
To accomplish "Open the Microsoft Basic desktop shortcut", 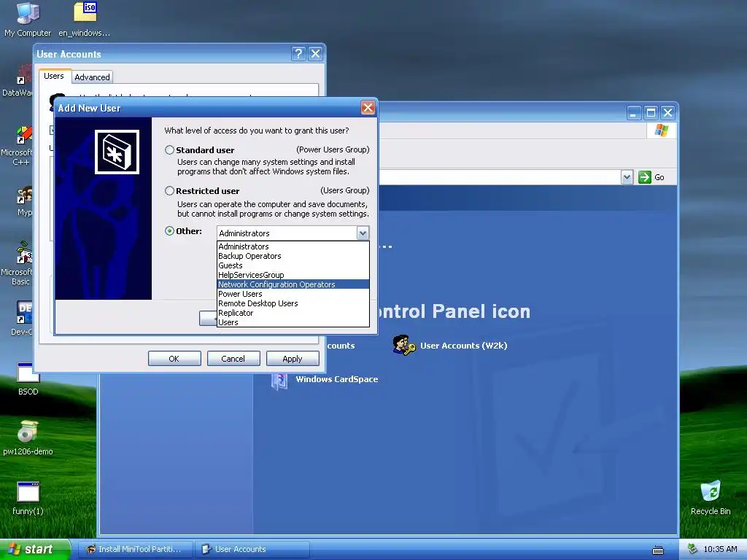I will point(18,262).
